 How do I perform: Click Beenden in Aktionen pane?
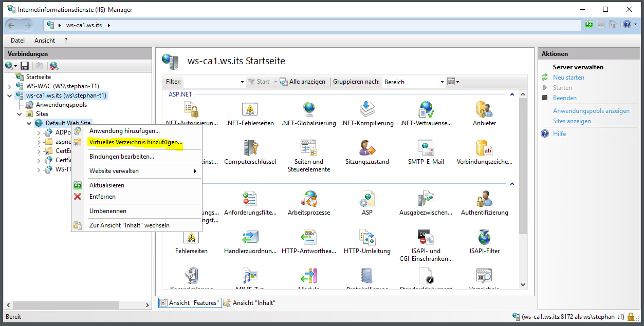(x=565, y=98)
